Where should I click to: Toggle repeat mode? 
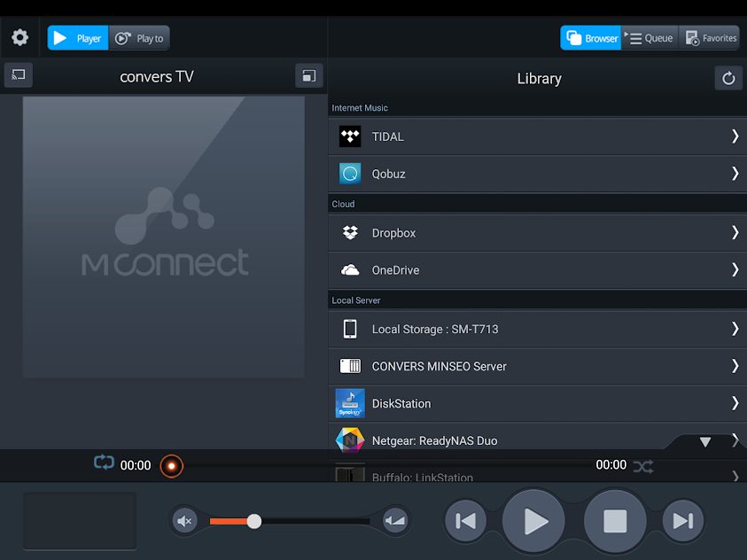point(104,462)
